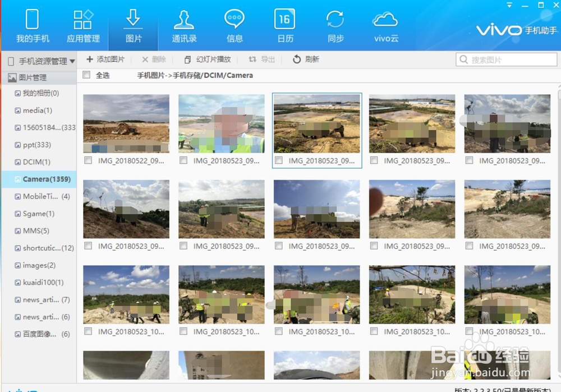561x392 pixels.
Task: Click the 幻灯片播放 slideshow icon
Action: [x=187, y=59]
